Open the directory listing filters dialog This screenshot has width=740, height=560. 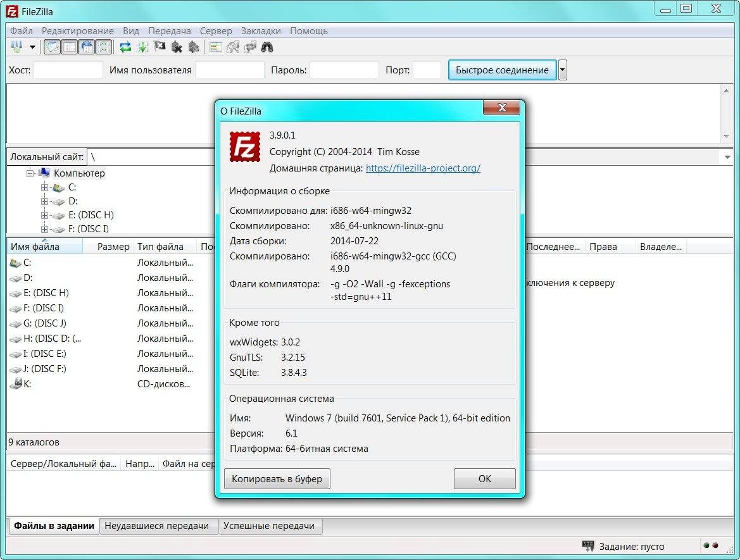click(216, 47)
